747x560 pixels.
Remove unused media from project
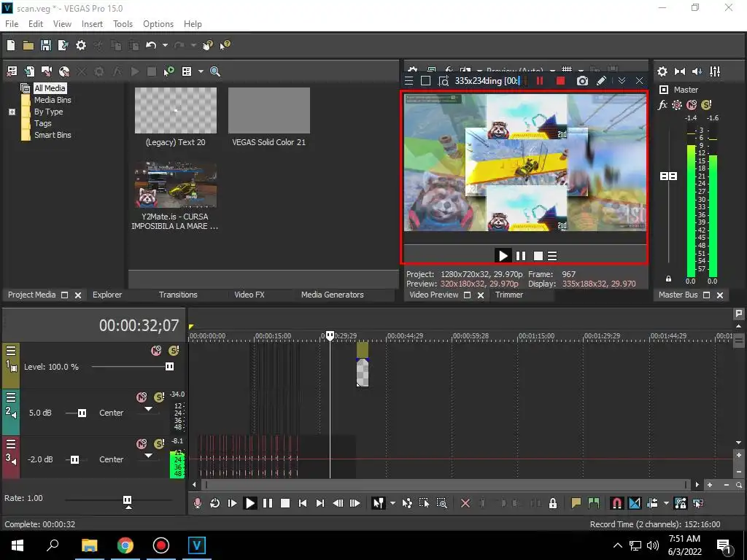point(12,71)
